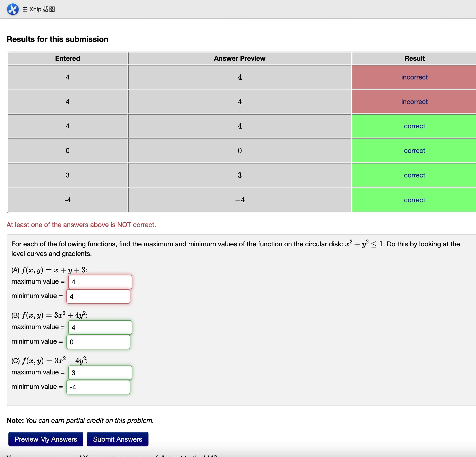The width and height of the screenshot is (476, 457).
Task: Select part C minimum value field
Action: (98, 387)
